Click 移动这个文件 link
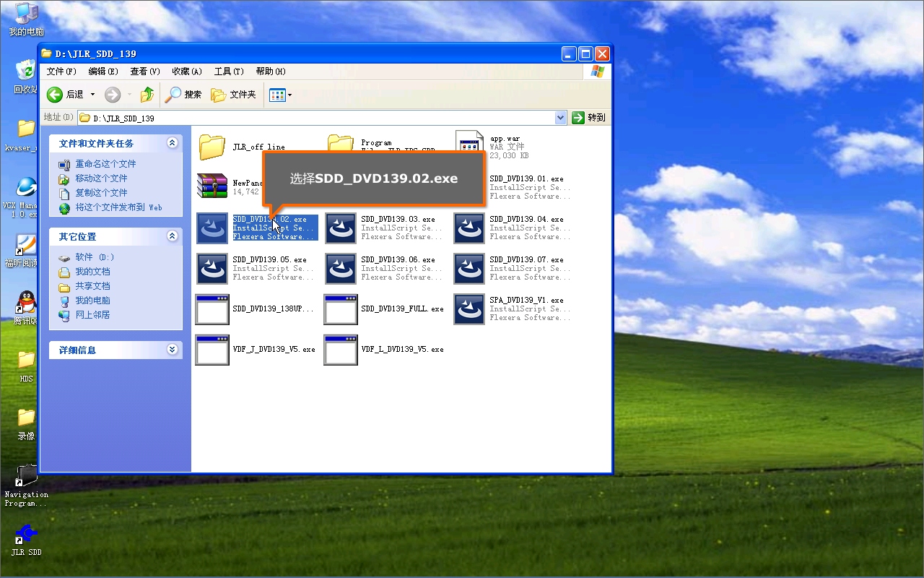Screen dimensions: 924x578 pos(101,178)
